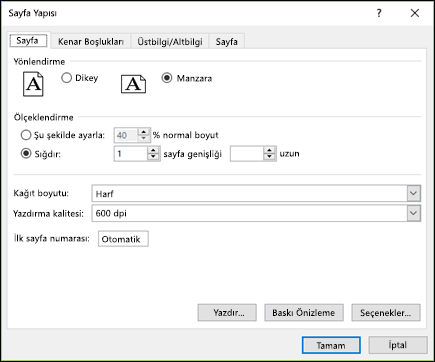Click the İlk sayfa numarası Otomatik field
The image size is (435, 362).
point(123,239)
